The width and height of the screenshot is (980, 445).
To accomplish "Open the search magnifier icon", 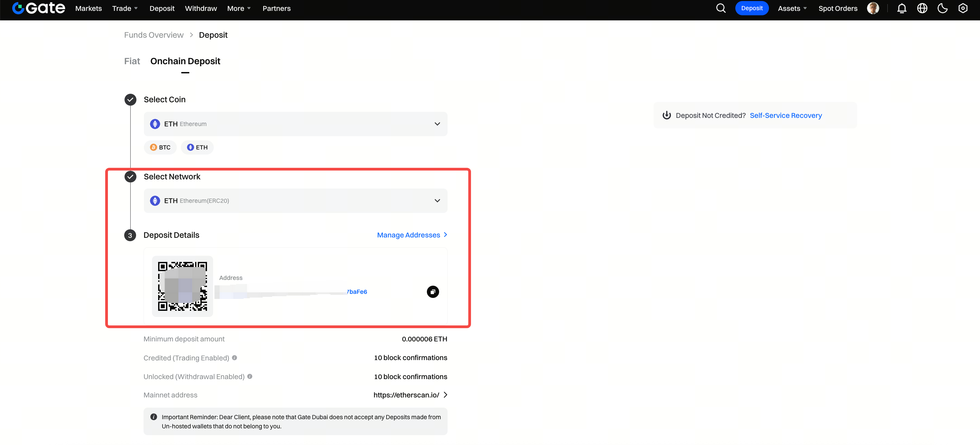I will click(x=720, y=8).
